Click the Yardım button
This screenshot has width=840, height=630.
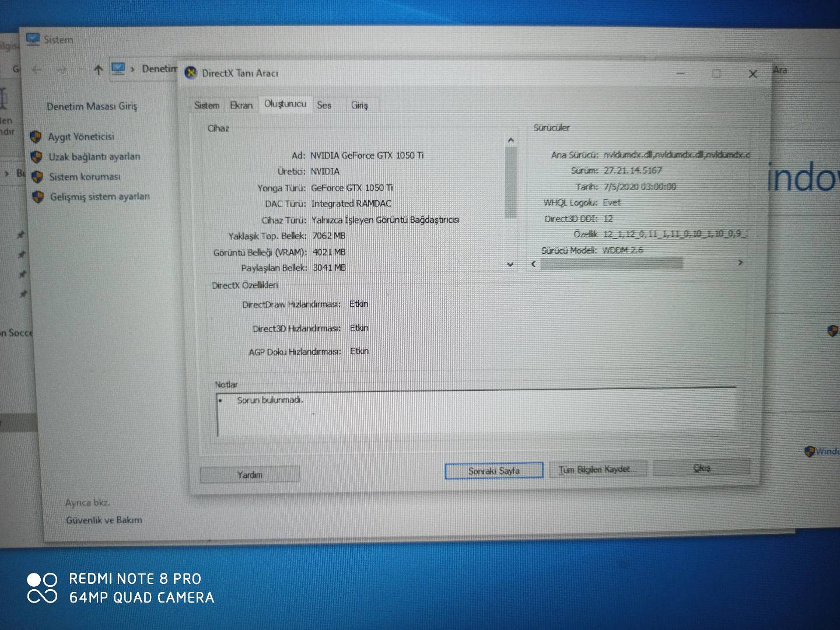[x=250, y=474]
